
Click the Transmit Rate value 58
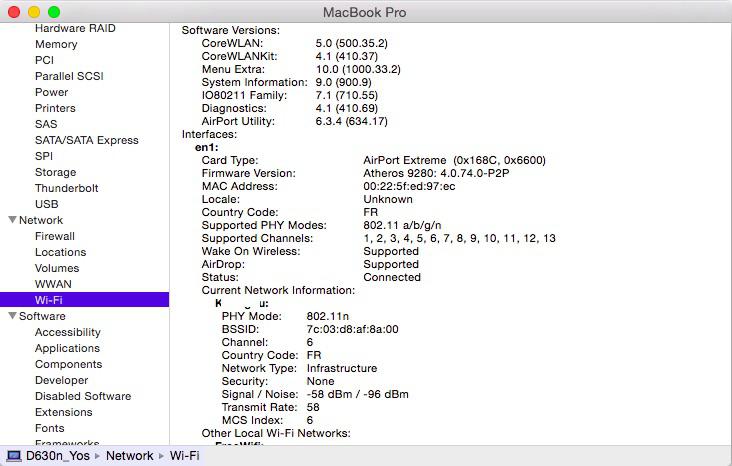[x=313, y=407]
